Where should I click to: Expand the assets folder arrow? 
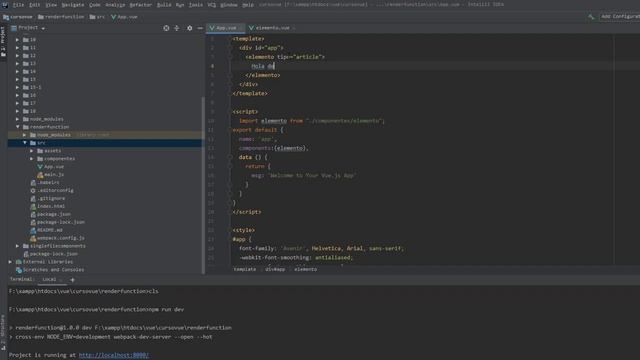tap(32, 151)
